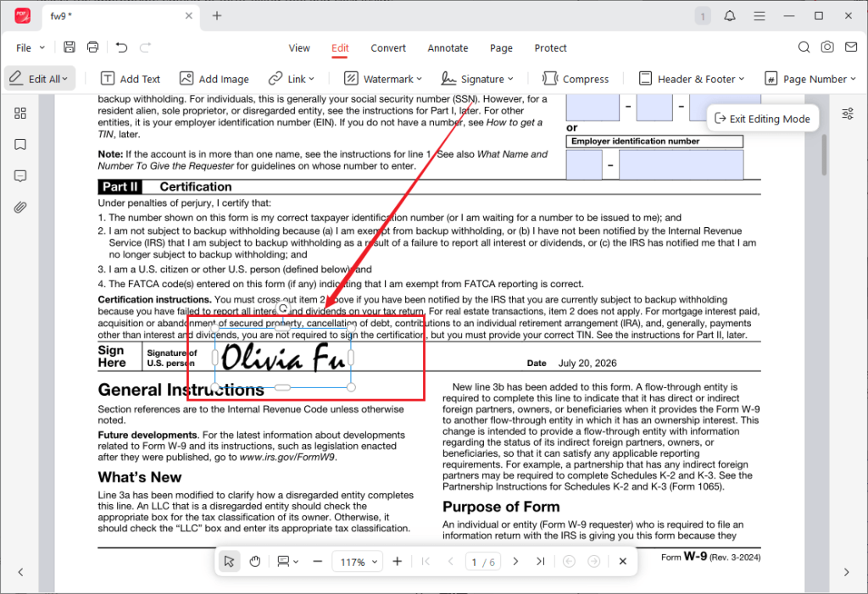Open the bookmarks panel icon
The width and height of the screenshot is (868, 594).
[20, 145]
